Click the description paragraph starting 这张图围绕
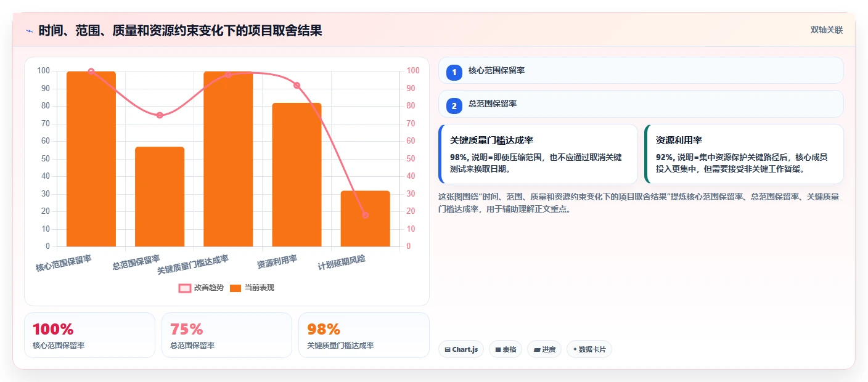This screenshot has height=382, width=868. coord(639,203)
